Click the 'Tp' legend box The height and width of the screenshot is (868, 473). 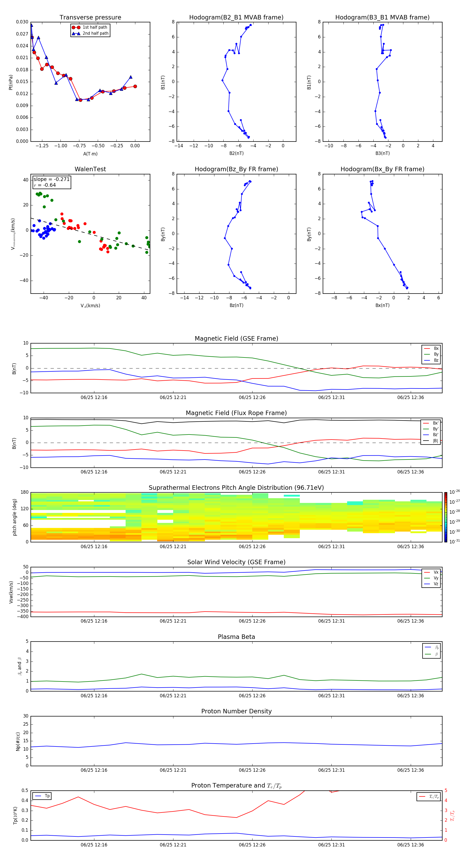click(x=42, y=796)
